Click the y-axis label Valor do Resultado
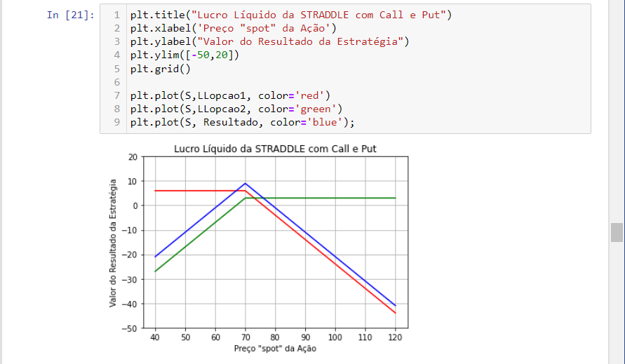This screenshot has width=625, height=364. tap(113, 243)
